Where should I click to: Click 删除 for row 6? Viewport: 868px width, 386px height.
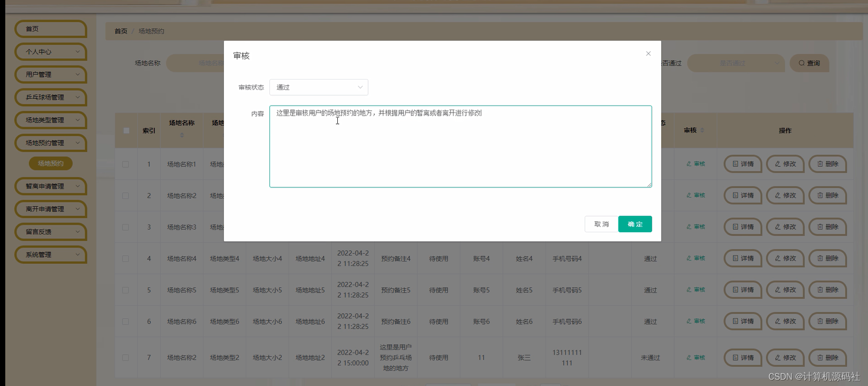point(827,322)
